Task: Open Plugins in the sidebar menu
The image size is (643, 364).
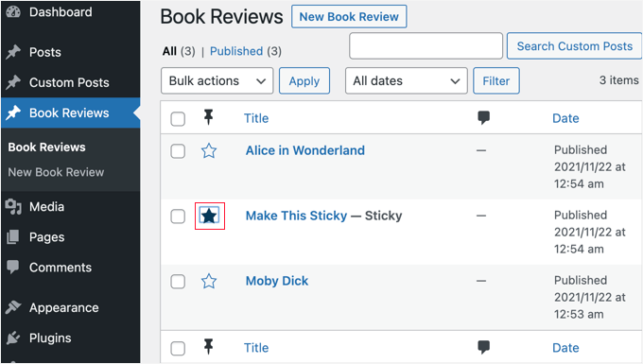Action: 50,338
